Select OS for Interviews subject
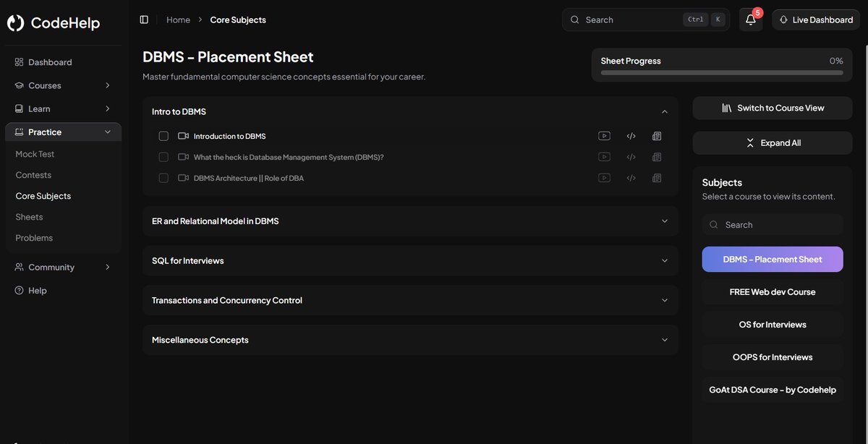This screenshot has width=868, height=444. (x=773, y=325)
